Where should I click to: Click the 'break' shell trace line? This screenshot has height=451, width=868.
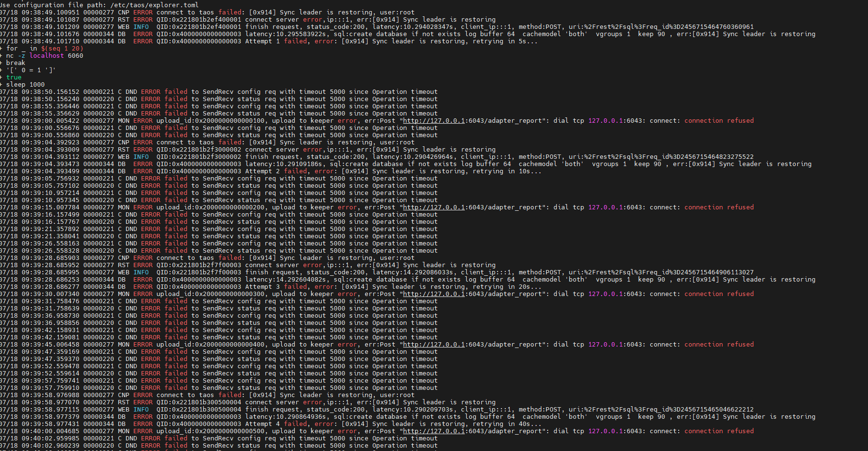[x=15, y=63]
